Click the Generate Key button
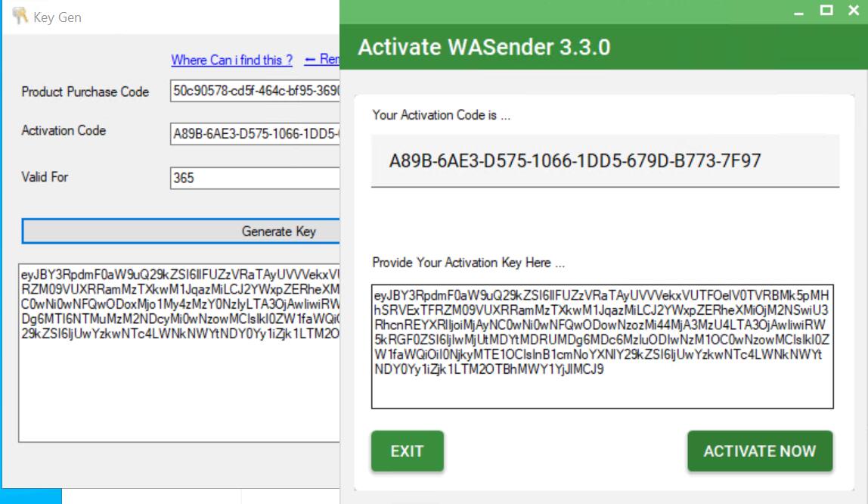 click(x=181, y=231)
